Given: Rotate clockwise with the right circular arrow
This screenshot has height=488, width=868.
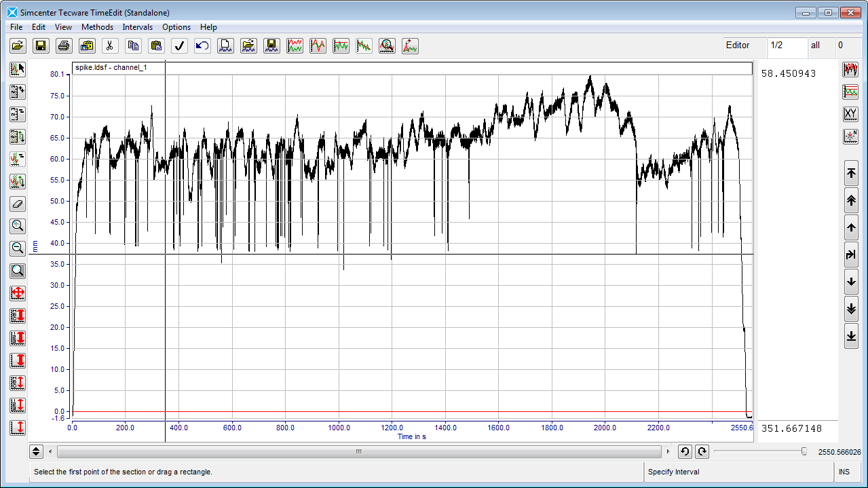Looking at the screenshot, I should pyautogui.click(x=702, y=451).
